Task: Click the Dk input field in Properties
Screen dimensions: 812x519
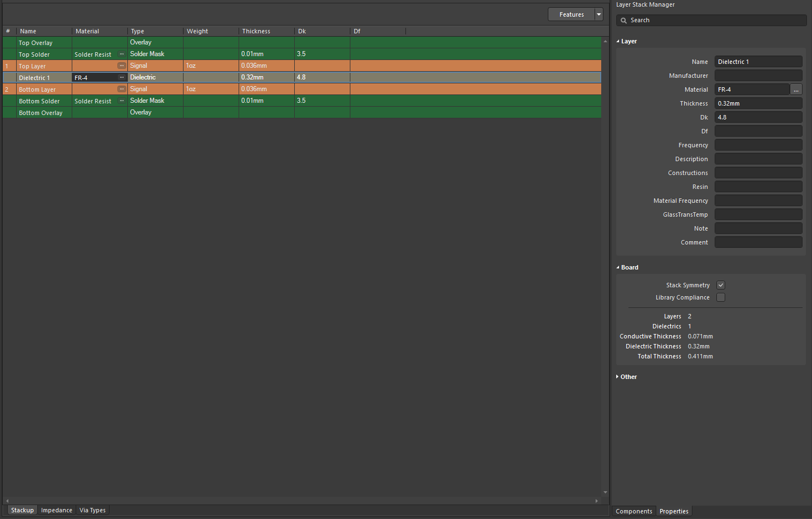Action: point(758,117)
